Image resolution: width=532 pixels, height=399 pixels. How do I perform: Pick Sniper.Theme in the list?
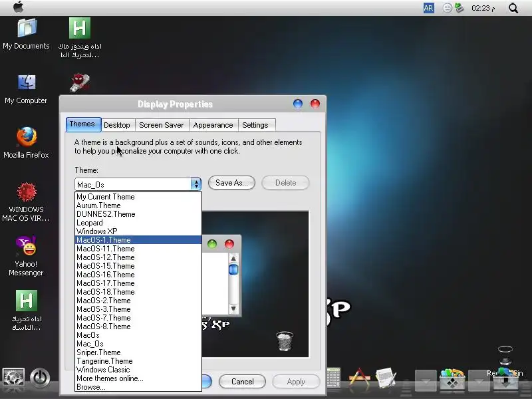(x=138, y=352)
